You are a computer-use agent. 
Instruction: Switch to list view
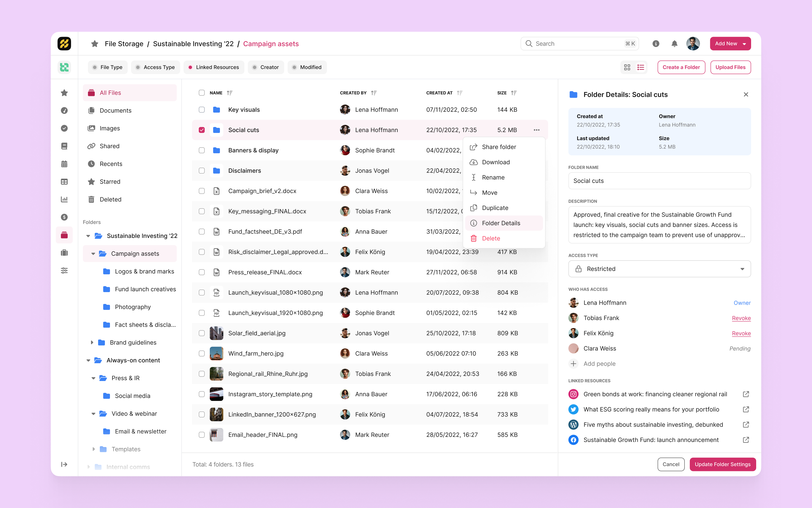coord(641,67)
